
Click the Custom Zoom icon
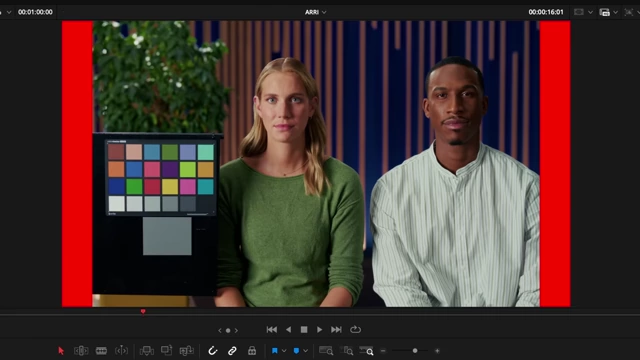(367, 351)
